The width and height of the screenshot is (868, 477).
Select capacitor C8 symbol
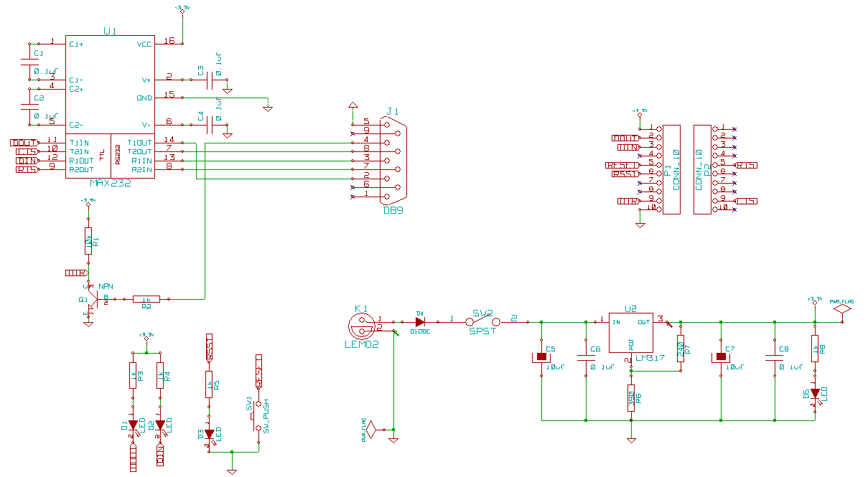click(x=775, y=357)
